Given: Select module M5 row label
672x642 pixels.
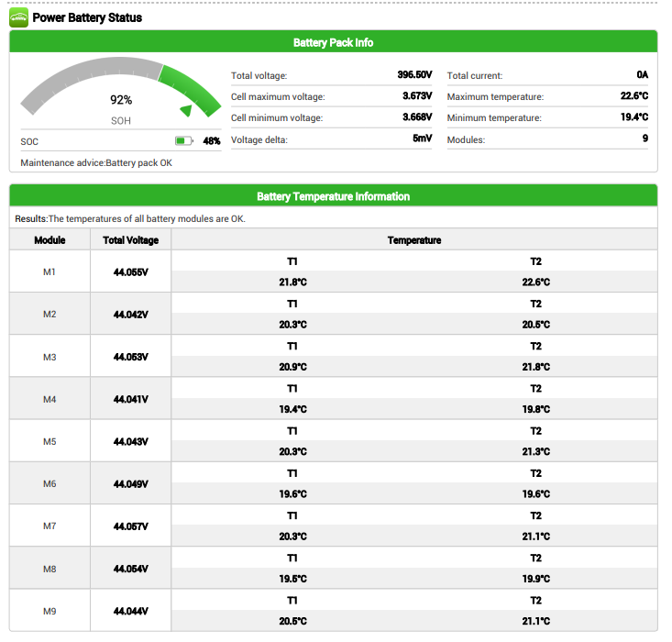Looking at the screenshot, I should tap(50, 441).
